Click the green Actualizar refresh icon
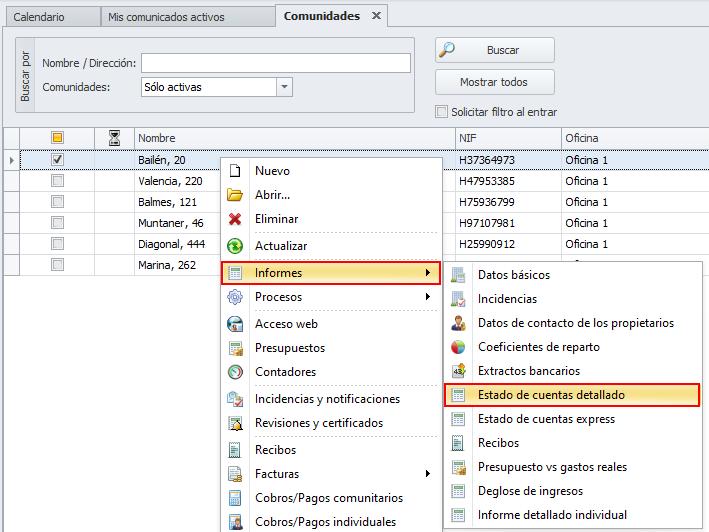 (x=235, y=246)
